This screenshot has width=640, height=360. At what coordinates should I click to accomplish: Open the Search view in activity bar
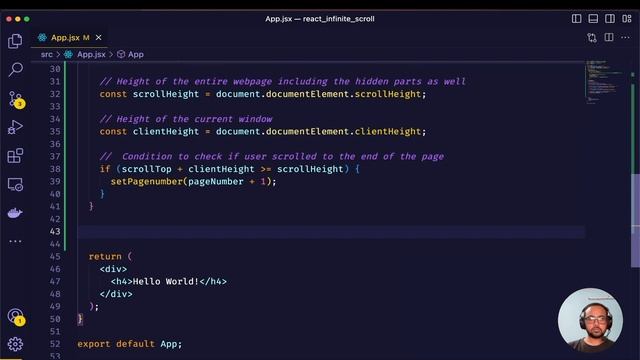pyautogui.click(x=15, y=69)
